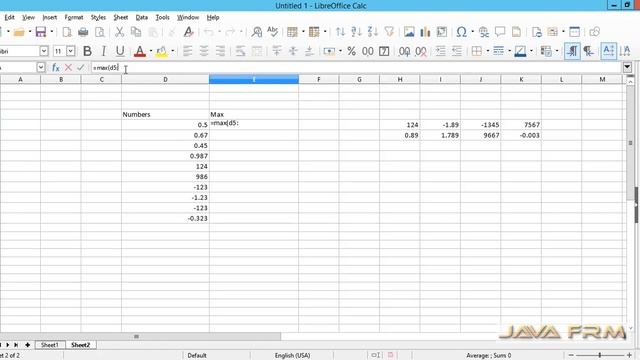Open the Data menu

tap(142, 17)
